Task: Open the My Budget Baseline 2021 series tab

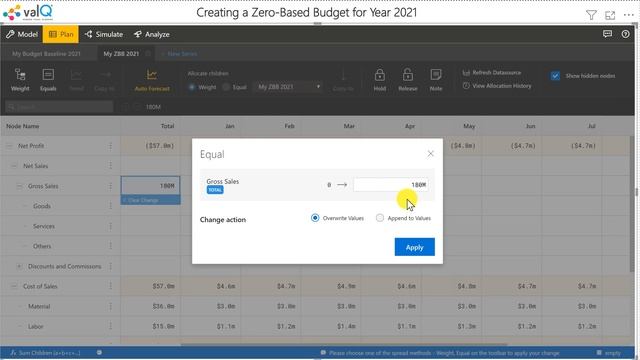Action: click(46, 53)
